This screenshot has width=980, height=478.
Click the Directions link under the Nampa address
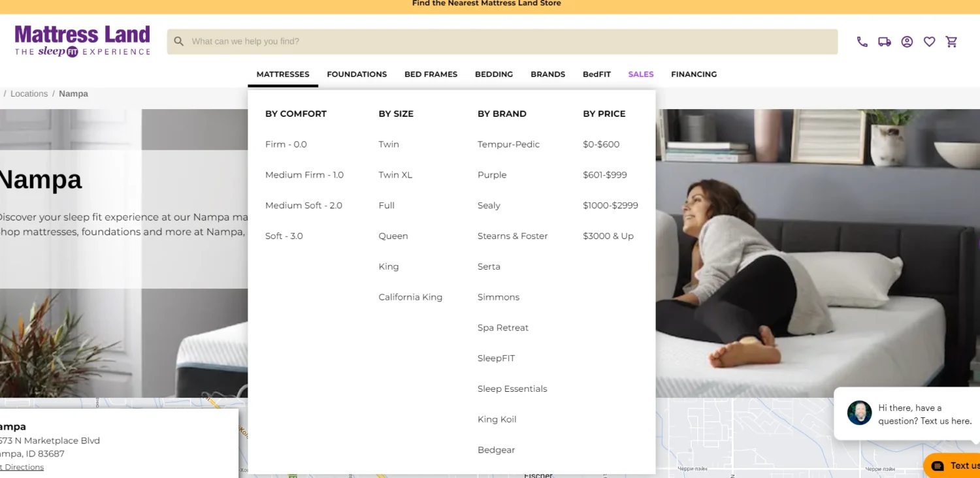click(x=22, y=467)
